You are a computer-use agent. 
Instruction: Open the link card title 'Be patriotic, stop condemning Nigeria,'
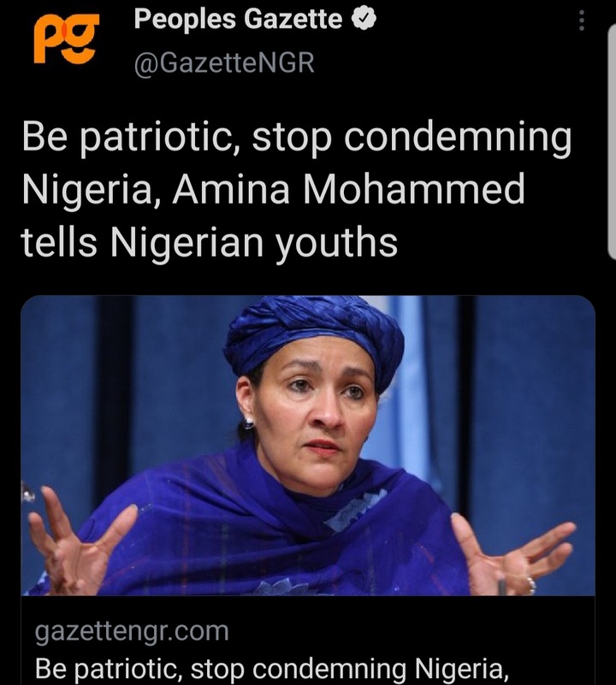coord(272,669)
